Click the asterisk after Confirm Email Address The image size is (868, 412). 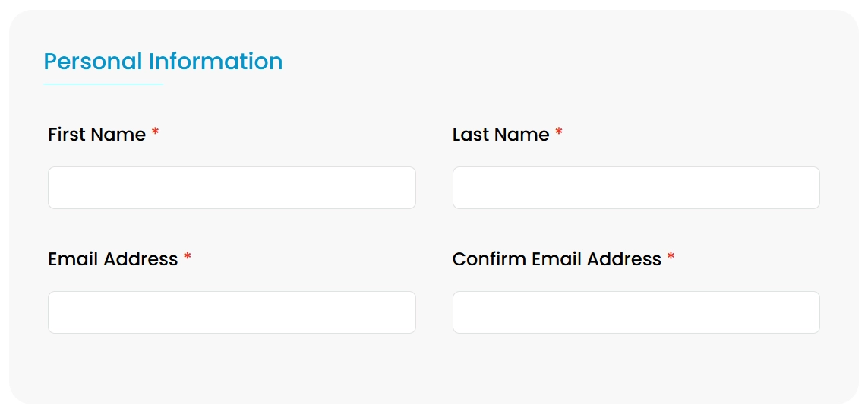click(671, 258)
